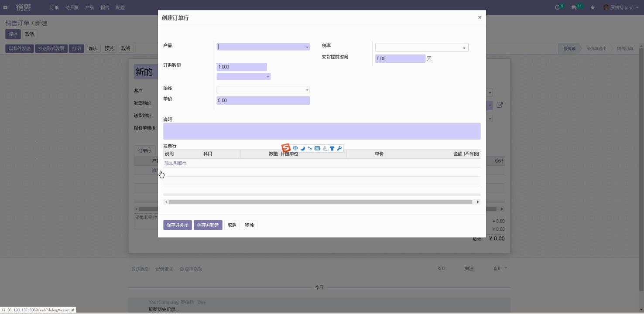Click 以邮件发送 button

coord(20,48)
